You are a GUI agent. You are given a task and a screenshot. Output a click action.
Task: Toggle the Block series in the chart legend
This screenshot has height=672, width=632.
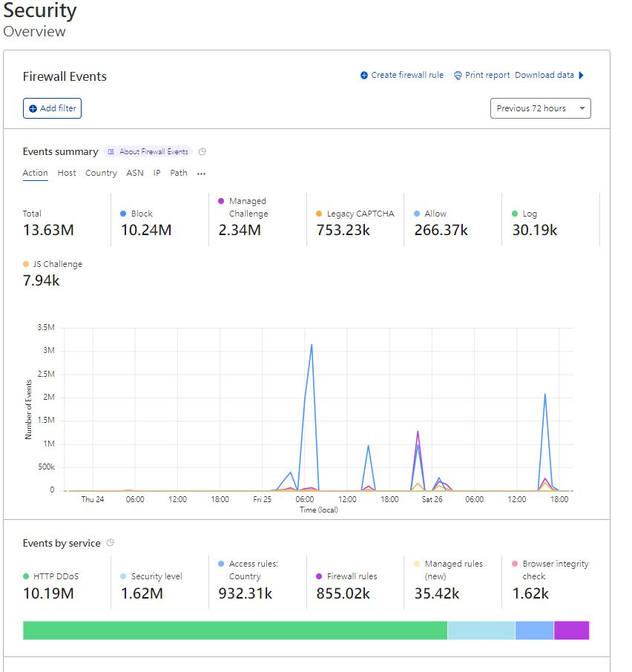(x=142, y=214)
